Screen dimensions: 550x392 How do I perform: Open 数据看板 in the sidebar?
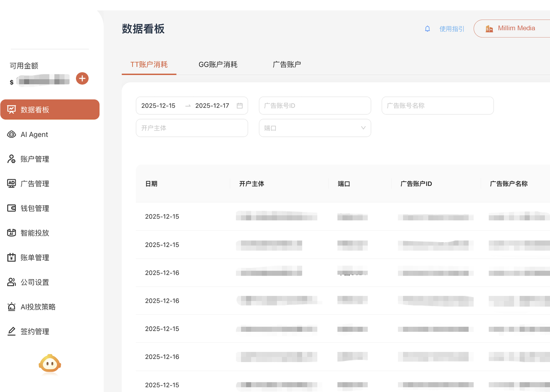click(x=50, y=110)
